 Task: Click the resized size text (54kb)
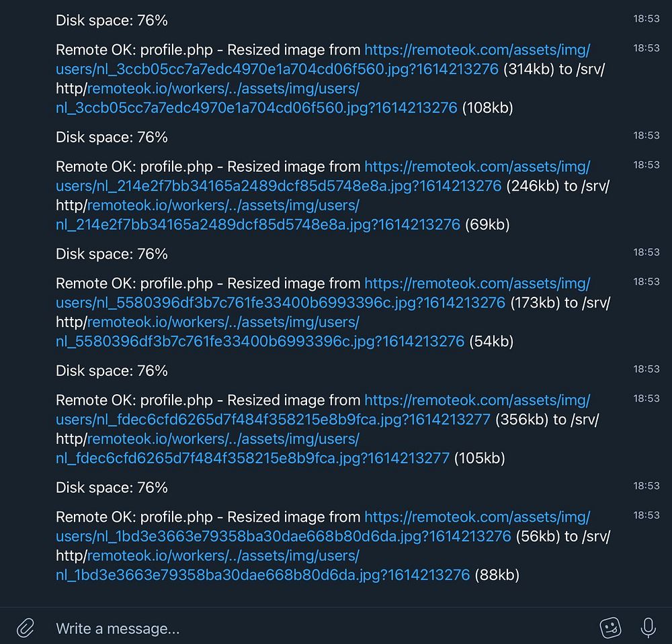pos(491,342)
